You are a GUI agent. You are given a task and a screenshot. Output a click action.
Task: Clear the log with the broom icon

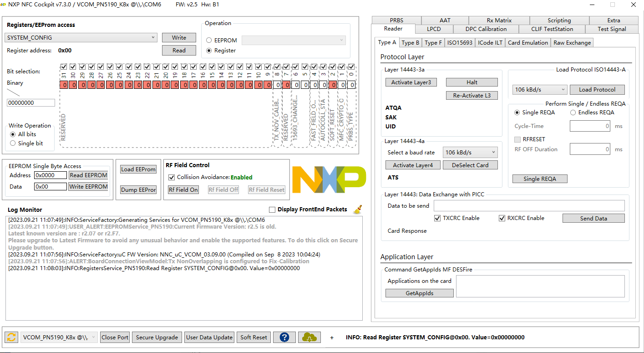(x=358, y=209)
